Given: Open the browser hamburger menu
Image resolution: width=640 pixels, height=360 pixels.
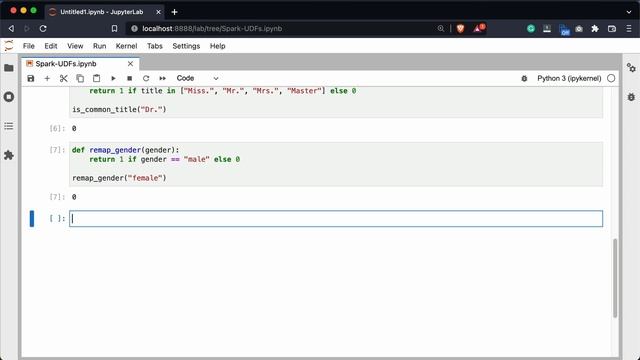Looking at the screenshot, I should coord(629,29).
